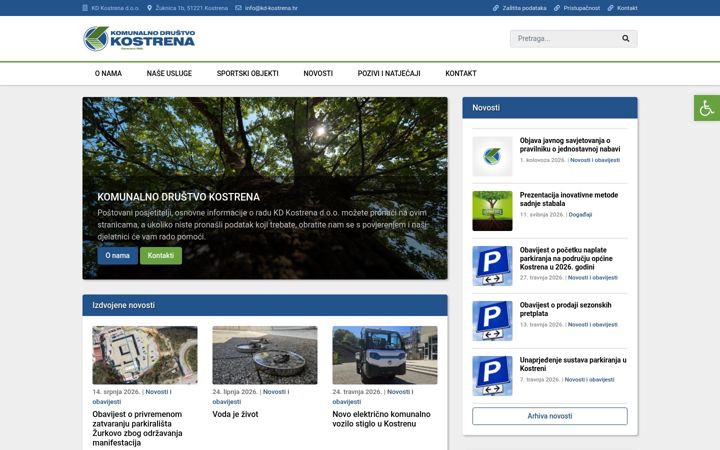This screenshot has width=720, height=450.
Task: Click the link icon next to Pristupačnost
Action: coord(557,8)
